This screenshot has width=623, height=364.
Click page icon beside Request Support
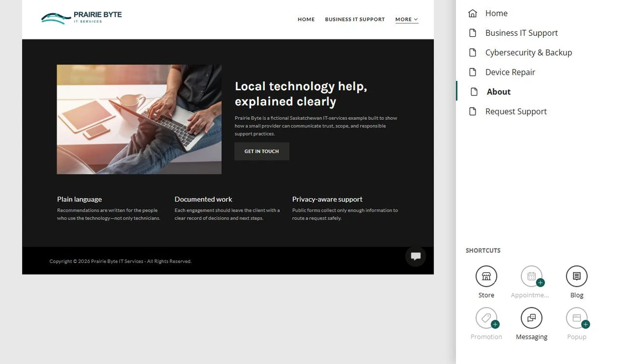click(x=472, y=111)
